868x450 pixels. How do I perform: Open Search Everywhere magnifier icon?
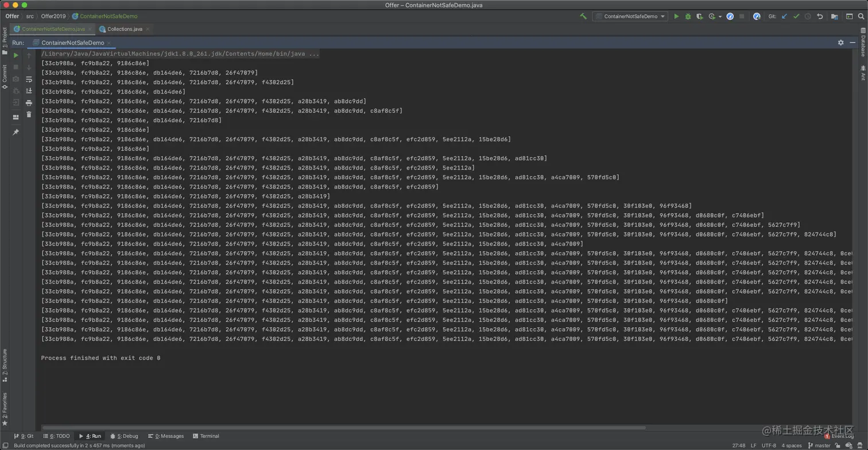point(861,17)
